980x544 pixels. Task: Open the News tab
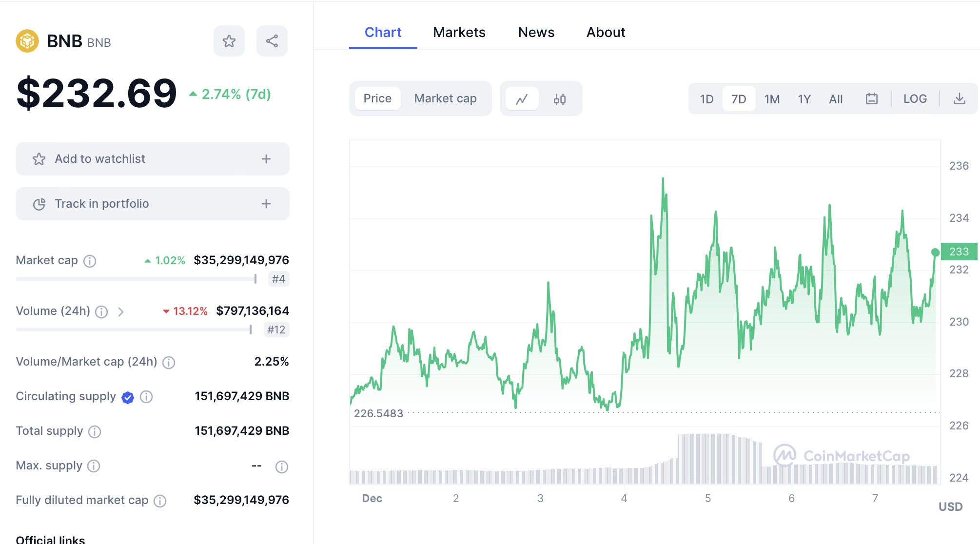click(x=536, y=32)
